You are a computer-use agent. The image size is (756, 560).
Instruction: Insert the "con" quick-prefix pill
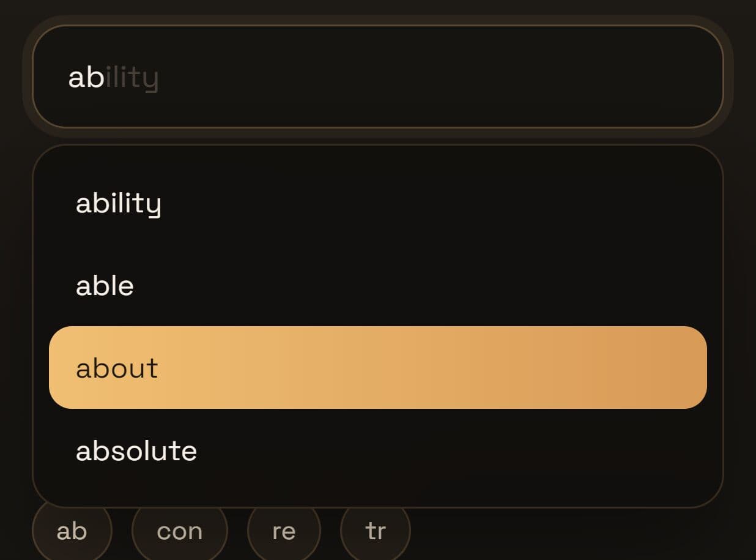tap(180, 531)
